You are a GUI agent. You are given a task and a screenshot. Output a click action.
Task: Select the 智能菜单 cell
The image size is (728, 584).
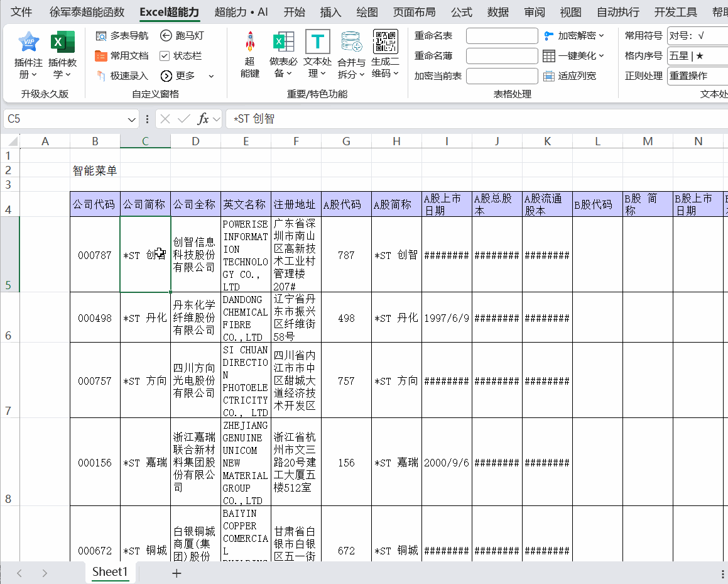[95, 170]
